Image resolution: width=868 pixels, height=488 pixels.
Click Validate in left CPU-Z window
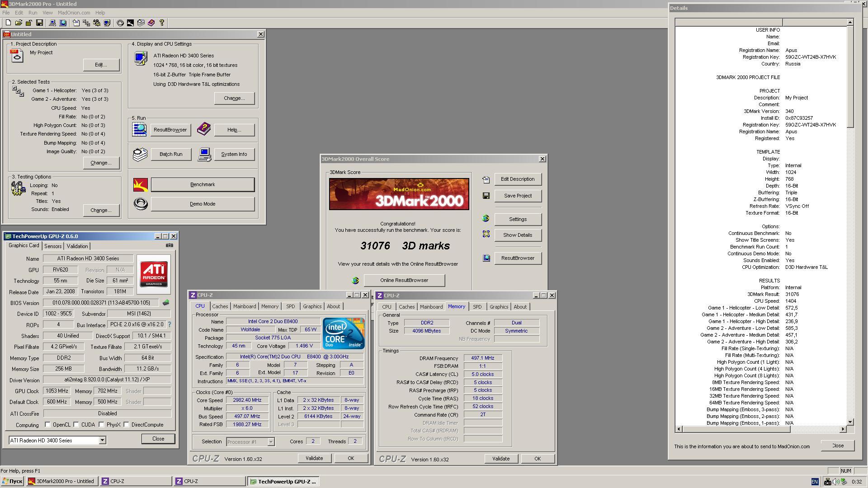coord(314,458)
